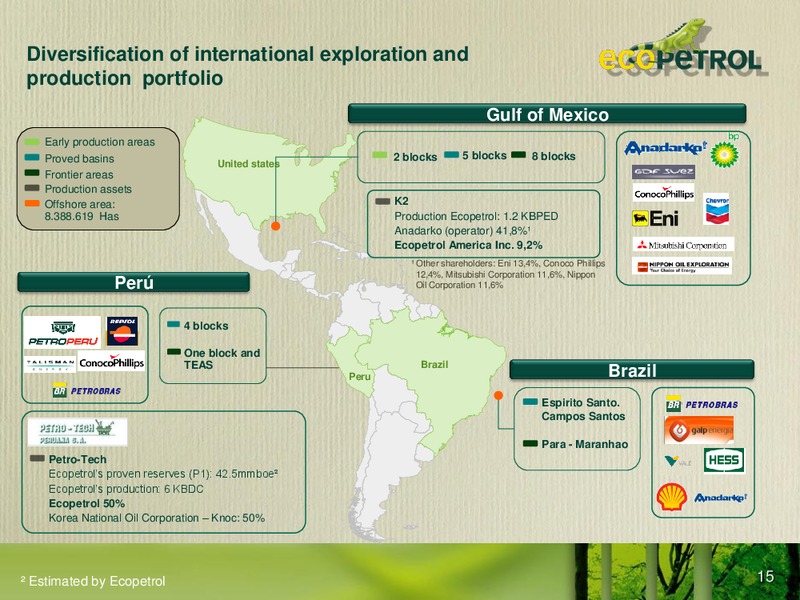Screen dimensions: 800x600
Task: Pick the orange Offshore area legend swatch
Action: (x=32, y=204)
